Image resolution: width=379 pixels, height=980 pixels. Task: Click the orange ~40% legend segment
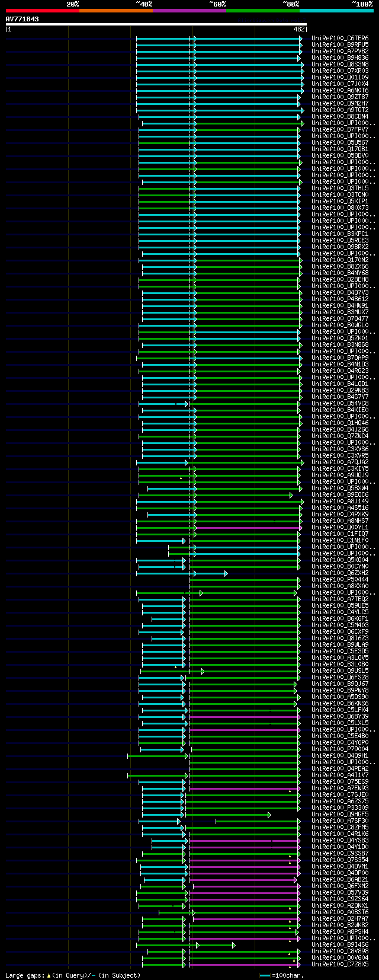(x=115, y=11)
